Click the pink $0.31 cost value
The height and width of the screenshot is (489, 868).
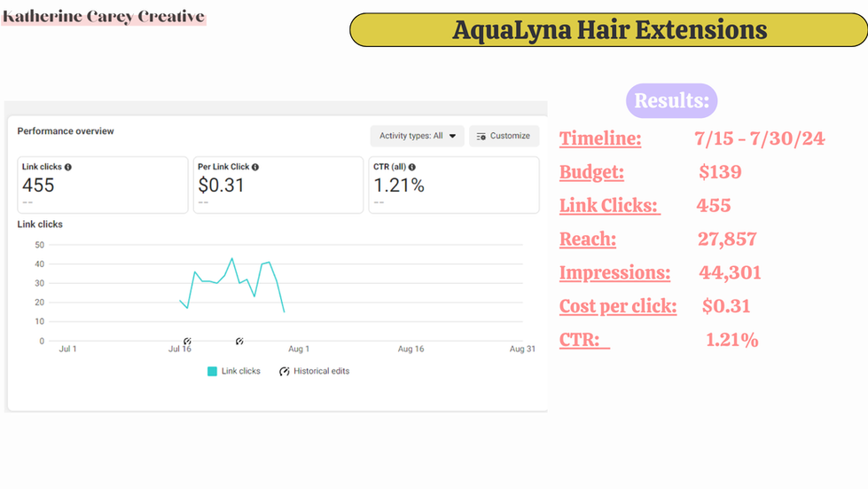tap(726, 305)
